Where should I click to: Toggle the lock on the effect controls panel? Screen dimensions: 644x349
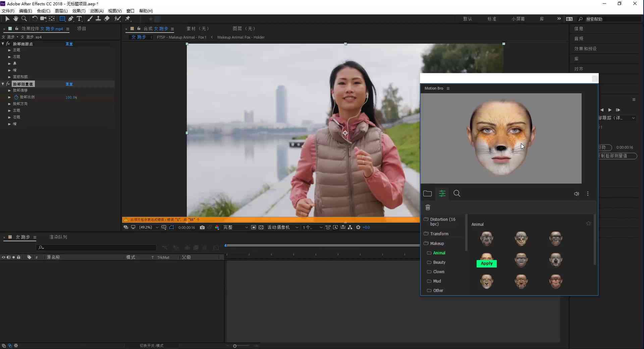click(x=16, y=29)
